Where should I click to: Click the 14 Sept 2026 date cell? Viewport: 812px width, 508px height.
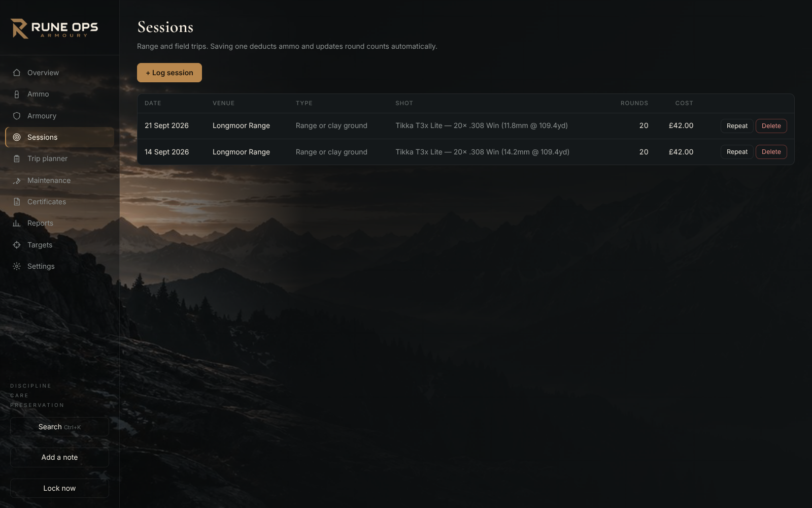click(166, 152)
